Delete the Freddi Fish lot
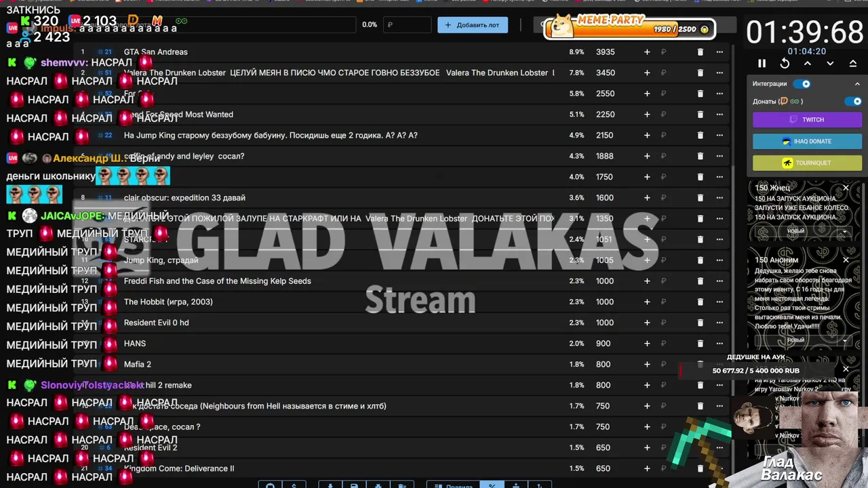The width and height of the screenshot is (868, 488). [x=701, y=281]
